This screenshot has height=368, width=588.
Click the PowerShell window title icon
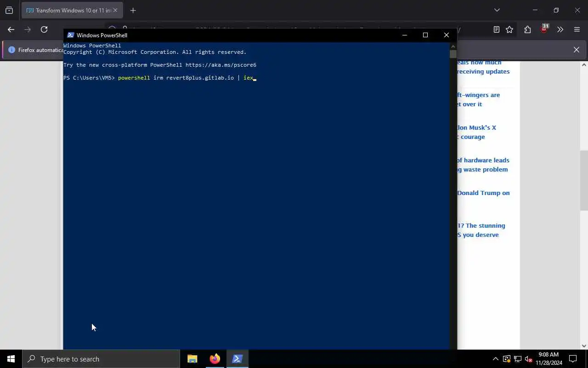pyautogui.click(x=70, y=35)
